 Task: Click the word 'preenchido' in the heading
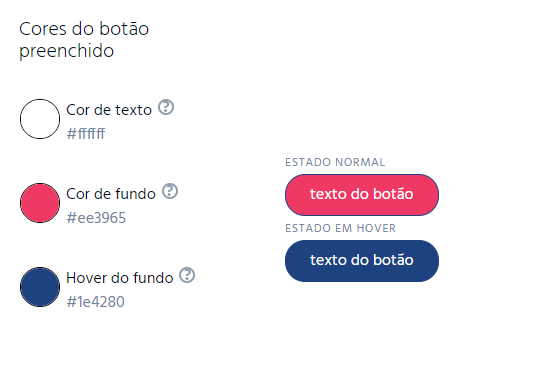[x=66, y=51]
